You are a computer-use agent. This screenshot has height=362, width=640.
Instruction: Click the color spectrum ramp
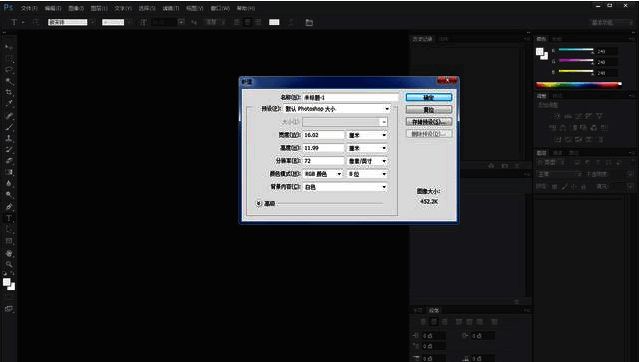pyautogui.click(x=579, y=85)
